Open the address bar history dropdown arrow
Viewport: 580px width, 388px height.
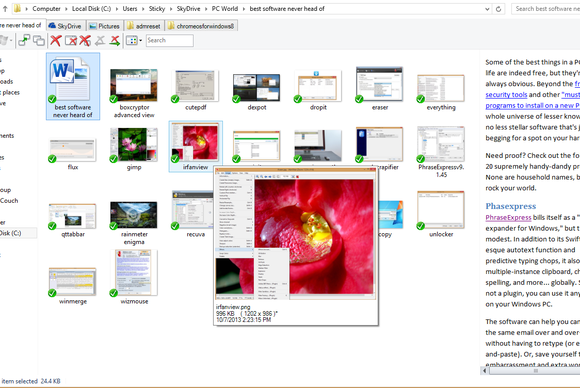point(487,9)
